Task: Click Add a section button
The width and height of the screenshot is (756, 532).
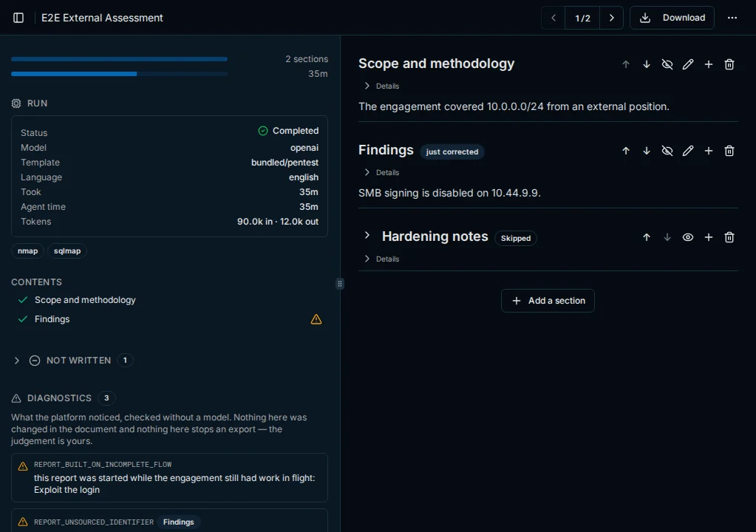Action: tap(548, 301)
